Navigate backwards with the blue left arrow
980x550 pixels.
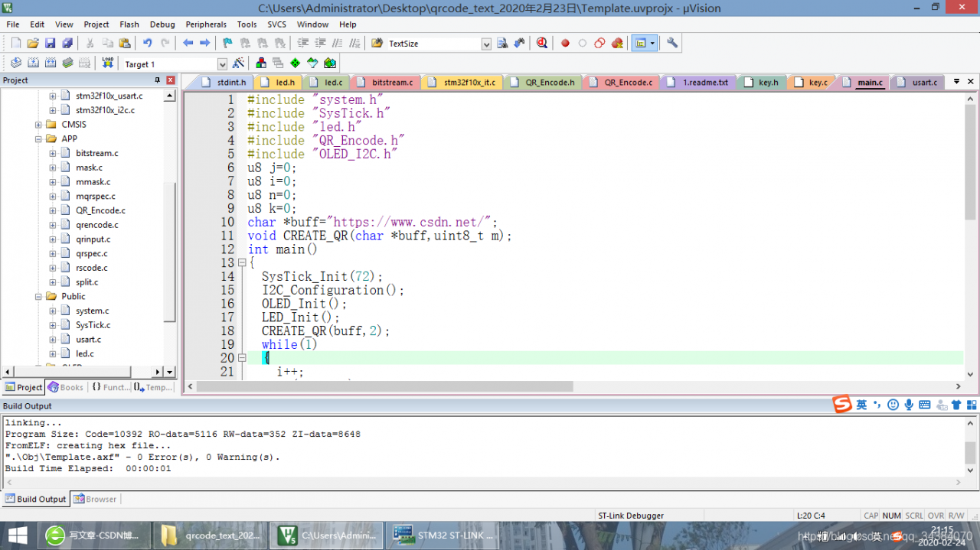[x=188, y=44]
